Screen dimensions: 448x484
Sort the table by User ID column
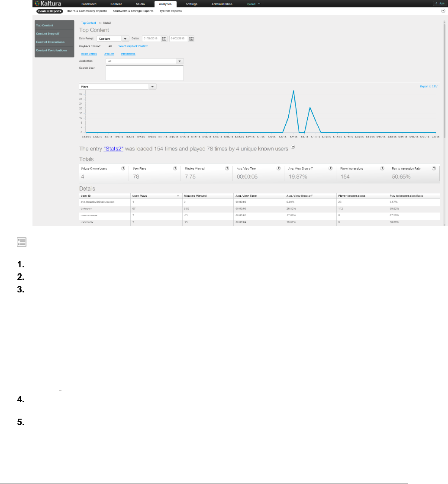point(105,196)
